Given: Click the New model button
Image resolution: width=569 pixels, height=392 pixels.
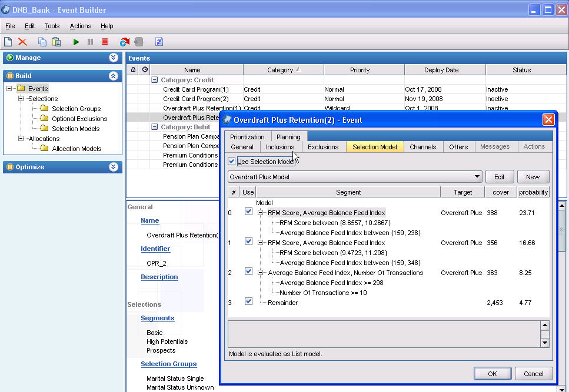Looking at the screenshot, I should coord(533,177).
